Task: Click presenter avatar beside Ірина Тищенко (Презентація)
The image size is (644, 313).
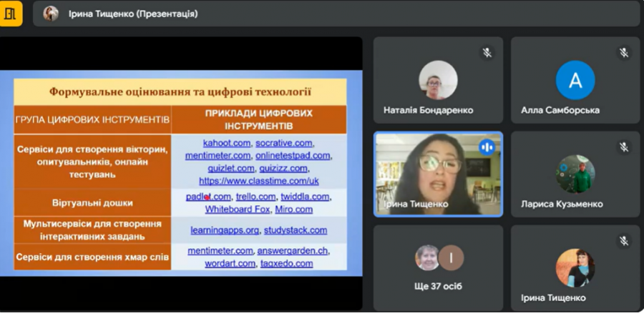Action: click(x=51, y=14)
